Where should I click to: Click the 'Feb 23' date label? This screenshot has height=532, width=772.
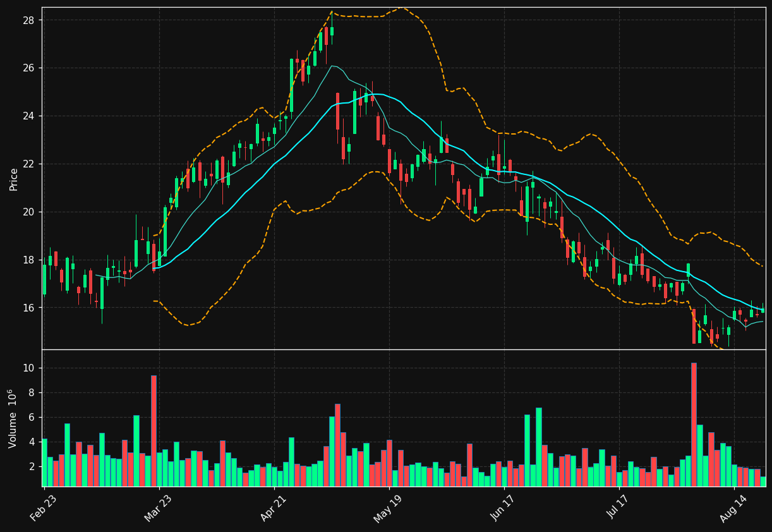(43, 509)
